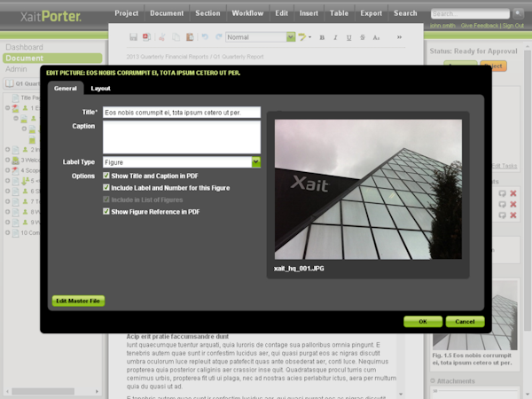This screenshot has width=532, height=399.
Task: Click the Caption text area
Action: (x=182, y=137)
